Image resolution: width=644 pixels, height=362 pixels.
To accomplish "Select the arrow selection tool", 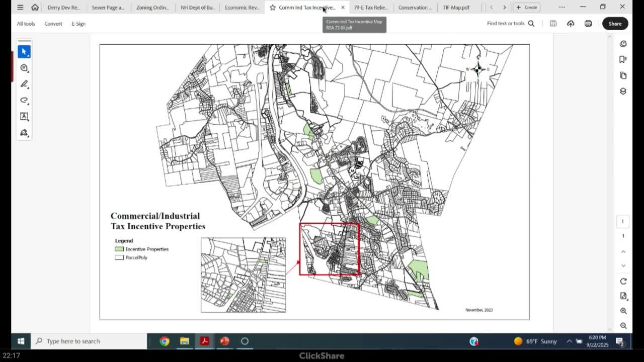I will point(24,52).
